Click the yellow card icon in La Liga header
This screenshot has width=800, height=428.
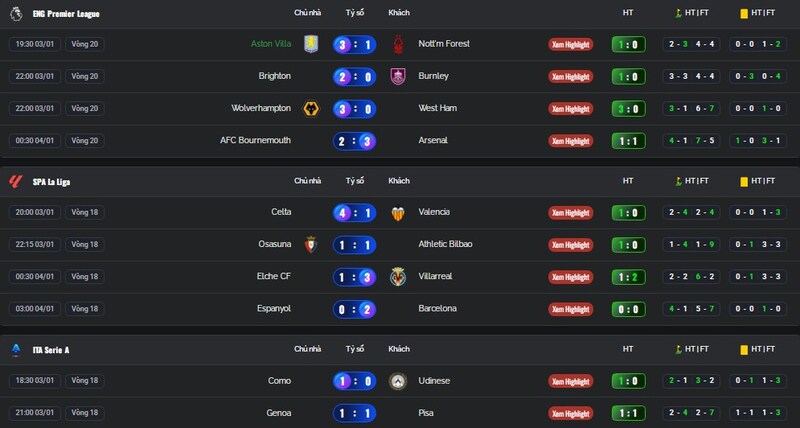tap(744, 181)
